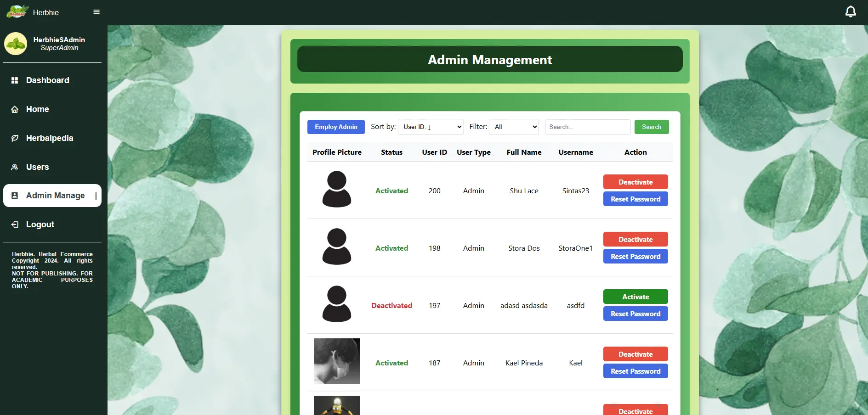Click the Admin Management heading

490,60
